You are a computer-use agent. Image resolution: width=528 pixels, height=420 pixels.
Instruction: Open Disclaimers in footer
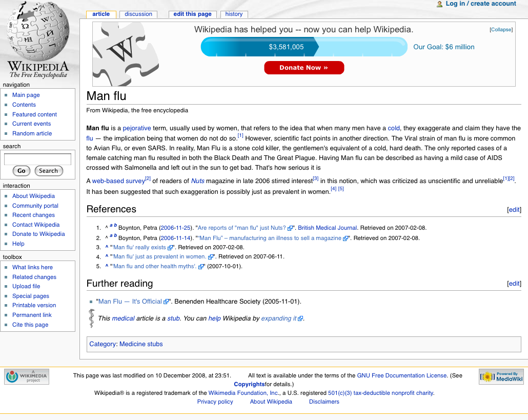(324, 402)
